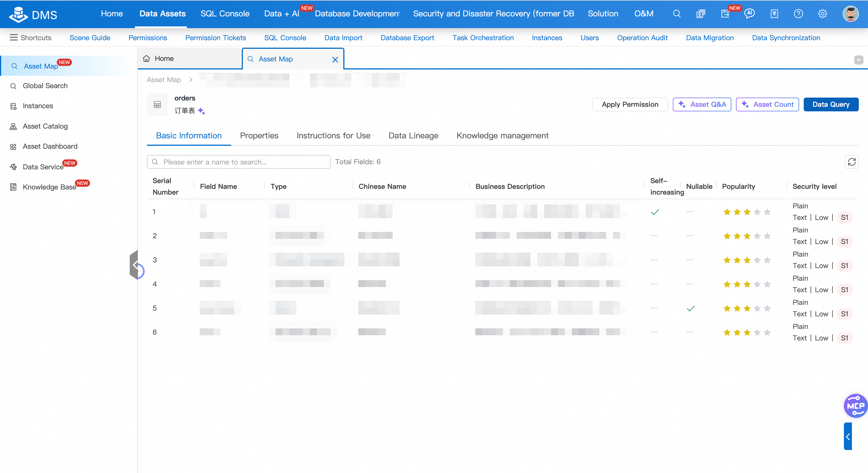Image resolution: width=868 pixels, height=473 pixels.
Task: Toggle the Shortcuts hamburger menu
Action: pos(13,38)
